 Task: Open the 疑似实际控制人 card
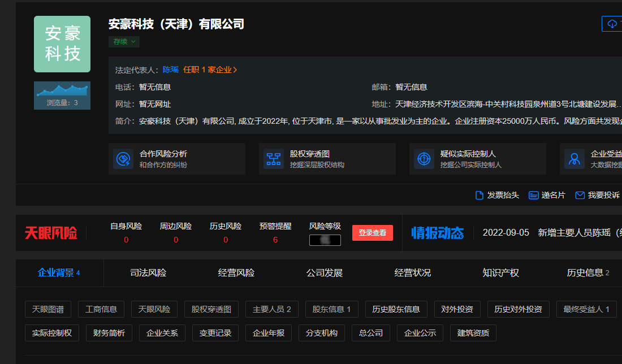coord(478,159)
